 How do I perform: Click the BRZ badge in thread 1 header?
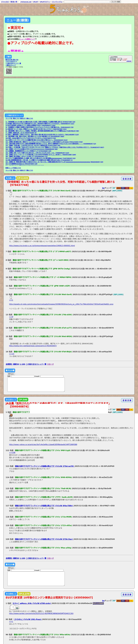click(x=118, y=188)
